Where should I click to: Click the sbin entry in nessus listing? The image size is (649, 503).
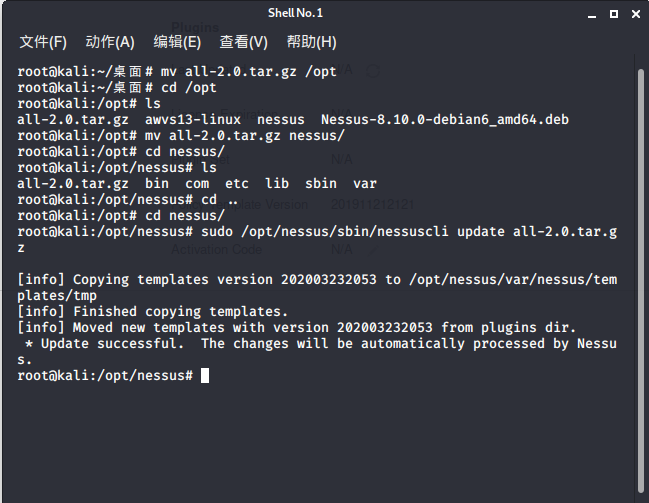pyautogui.click(x=321, y=183)
